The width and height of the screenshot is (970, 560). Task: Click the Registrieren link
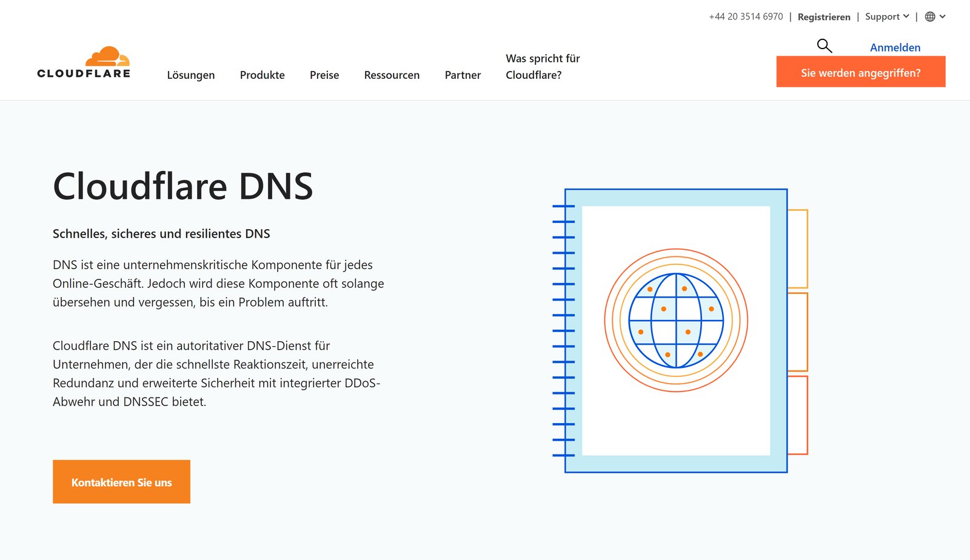point(824,16)
